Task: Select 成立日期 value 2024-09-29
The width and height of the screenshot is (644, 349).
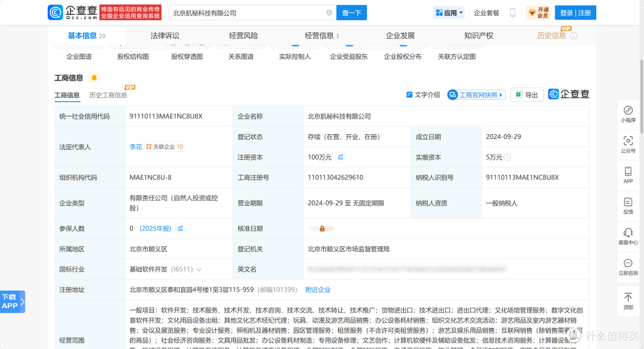Action: click(x=503, y=137)
